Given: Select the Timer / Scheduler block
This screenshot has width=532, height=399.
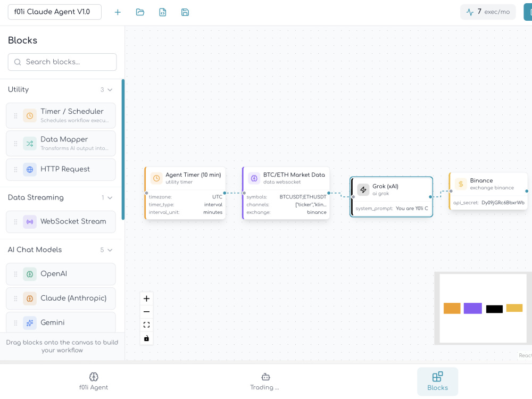Looking at the screenshot, I should (x=61, y=115).
